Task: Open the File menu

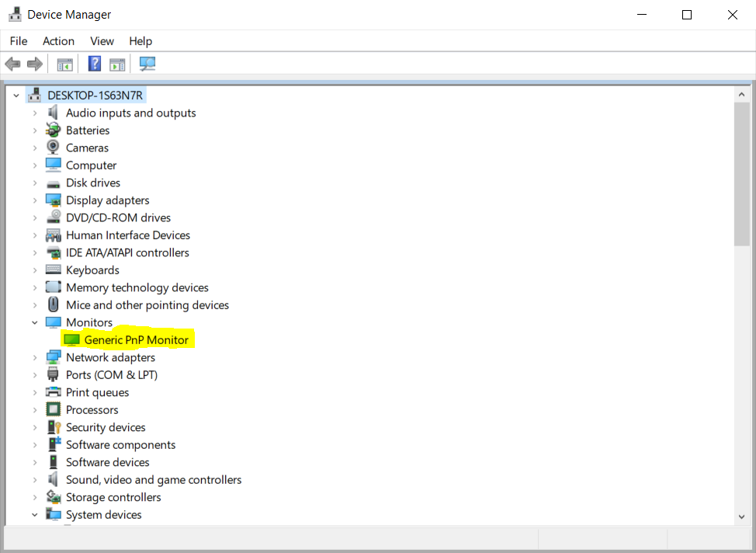Action: pyautogui.click(x=19, y=41)
